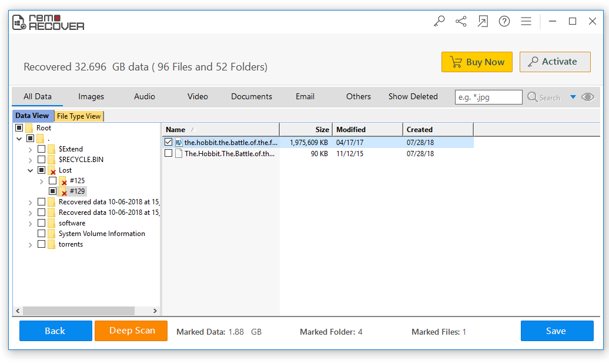
Task: Click the $Extend folder icon
Action: [x=52, y=149]
